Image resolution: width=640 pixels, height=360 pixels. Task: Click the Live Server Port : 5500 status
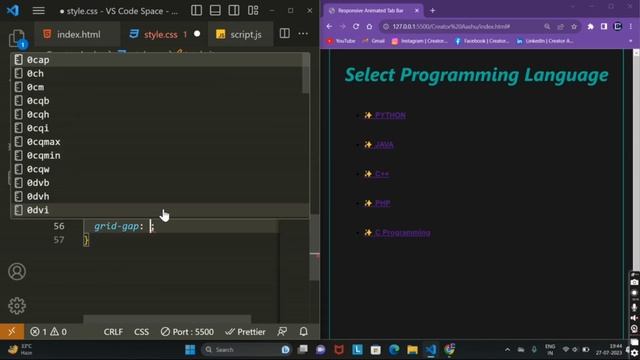tap(187, 332)
